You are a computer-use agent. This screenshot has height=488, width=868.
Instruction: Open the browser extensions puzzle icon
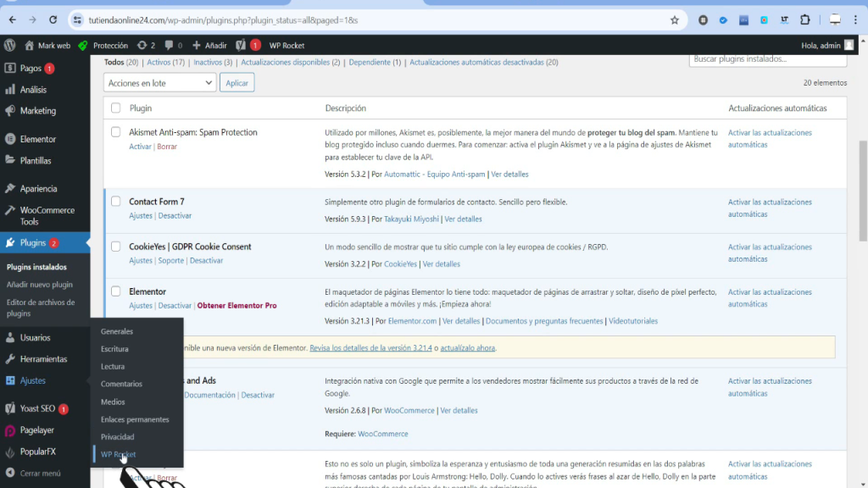(x=804, y=19)
